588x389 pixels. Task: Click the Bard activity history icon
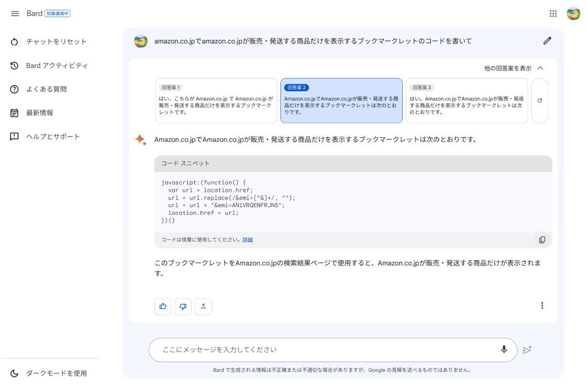(14, 66)
